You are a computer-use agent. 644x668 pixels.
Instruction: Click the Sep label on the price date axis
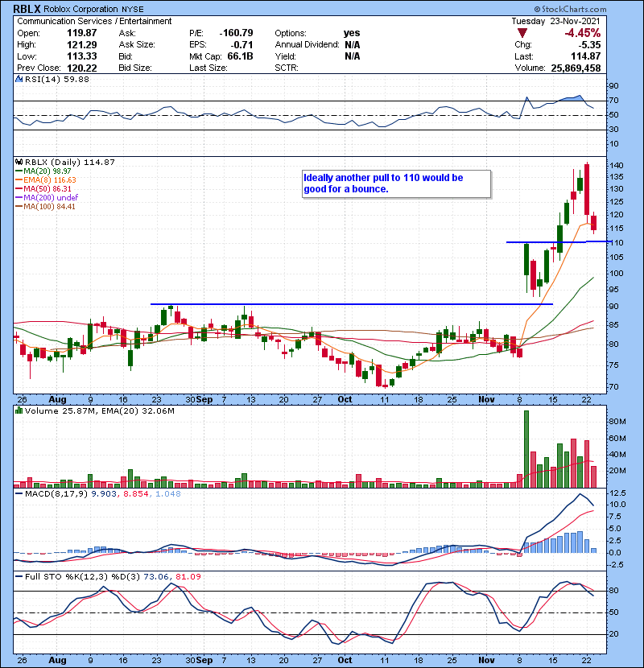(x=204, y=400)
